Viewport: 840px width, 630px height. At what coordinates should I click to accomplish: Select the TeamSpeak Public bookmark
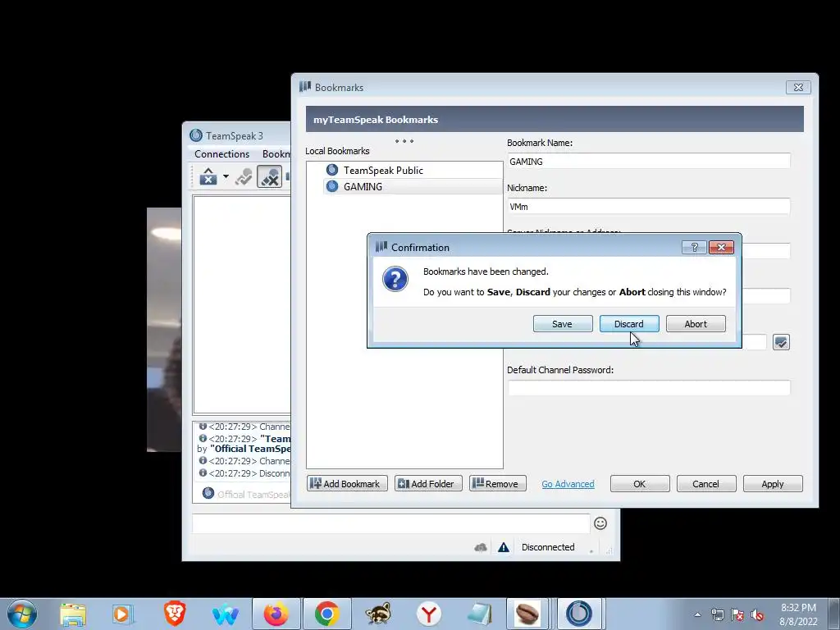(x=383, y=170)
